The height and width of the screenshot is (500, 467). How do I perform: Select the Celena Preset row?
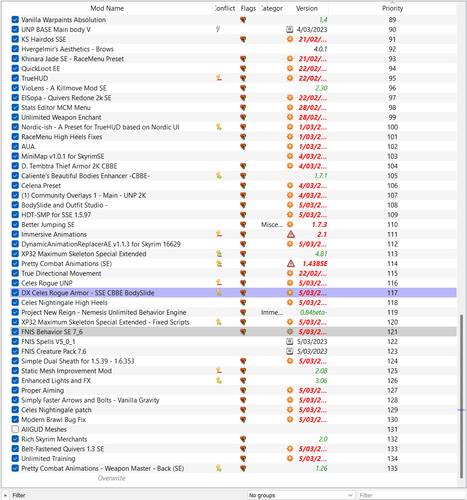click(x=233, y=185)
